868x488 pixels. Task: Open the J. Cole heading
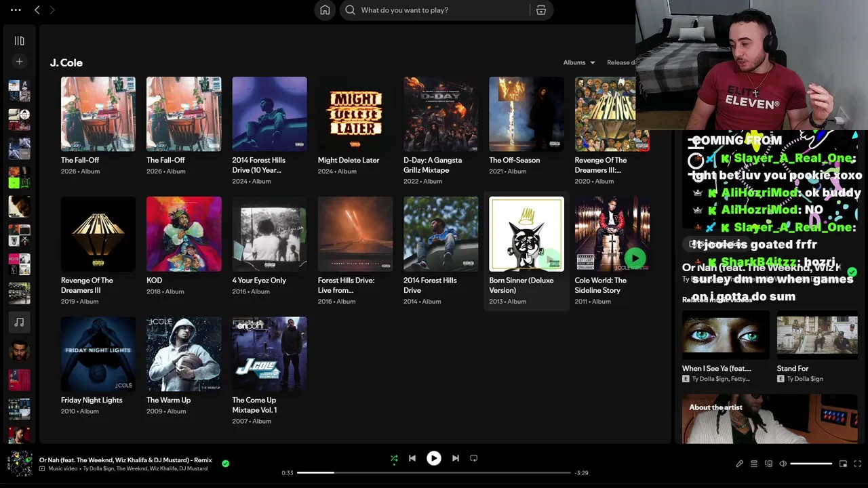66,62
